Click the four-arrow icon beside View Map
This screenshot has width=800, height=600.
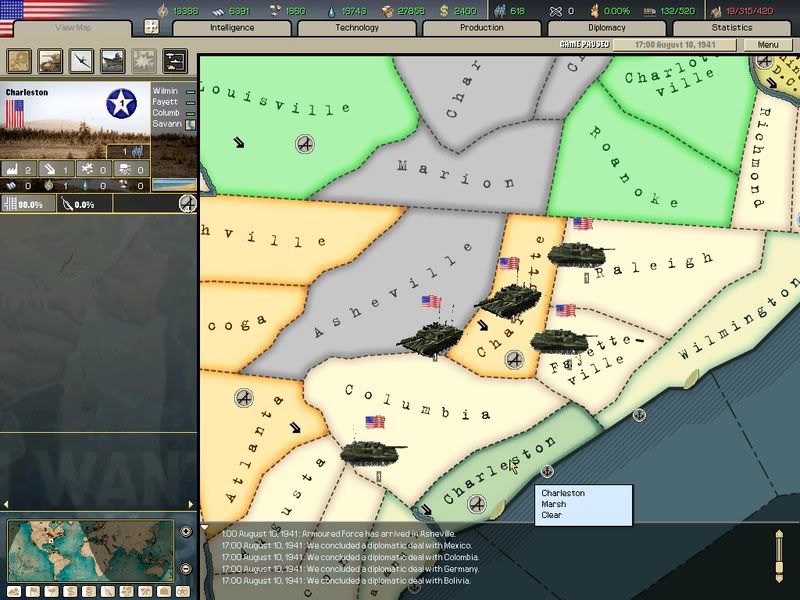(152, 27)
